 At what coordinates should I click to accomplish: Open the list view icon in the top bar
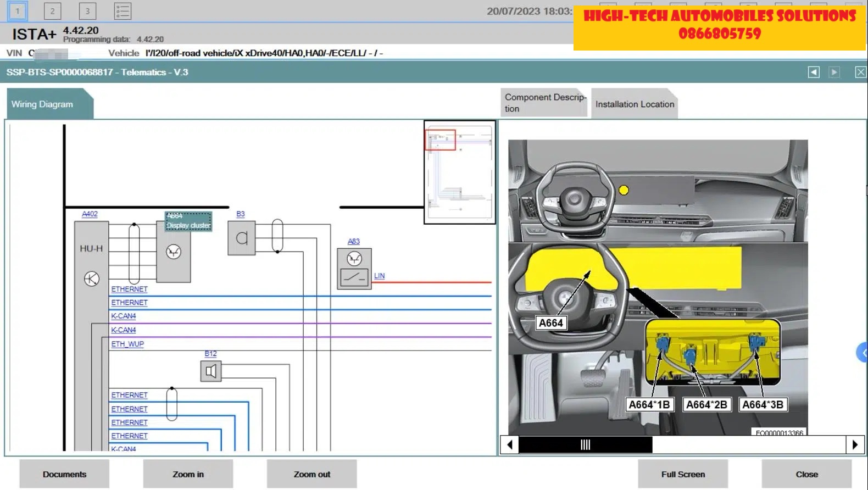point(123,11)
